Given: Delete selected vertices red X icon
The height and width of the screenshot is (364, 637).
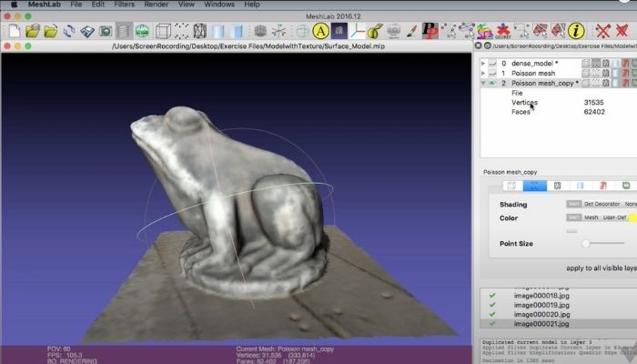Looking at the screenshot, I should (x=602, y=31).
